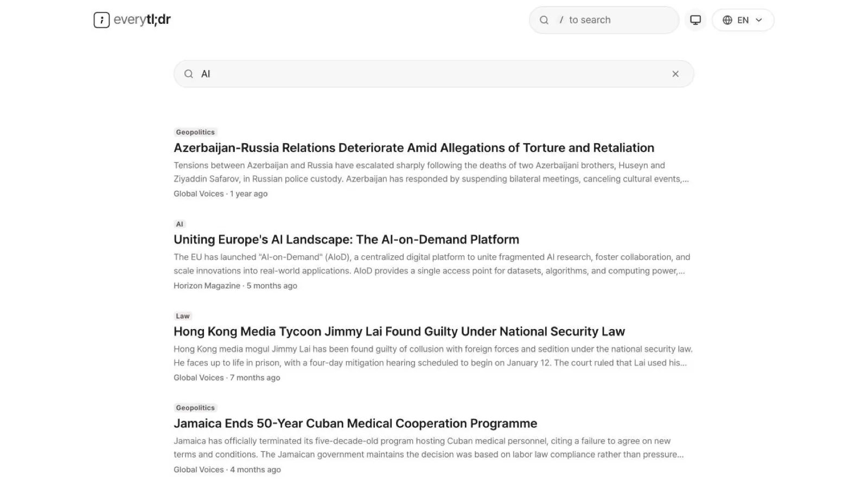868x488 pixels.
Task: Expand the EN language dropdown chevron
Action: coord(759,20)
